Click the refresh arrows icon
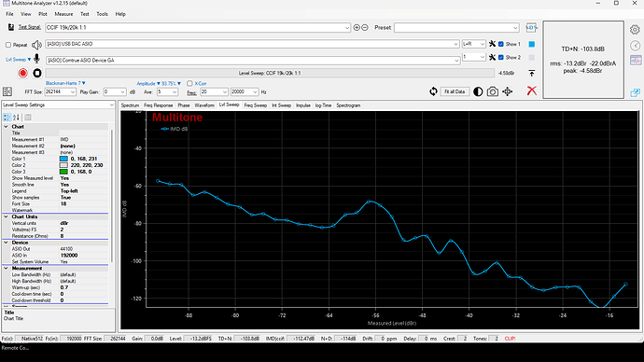Screen dimensions: 644x362 pos(433,91)
